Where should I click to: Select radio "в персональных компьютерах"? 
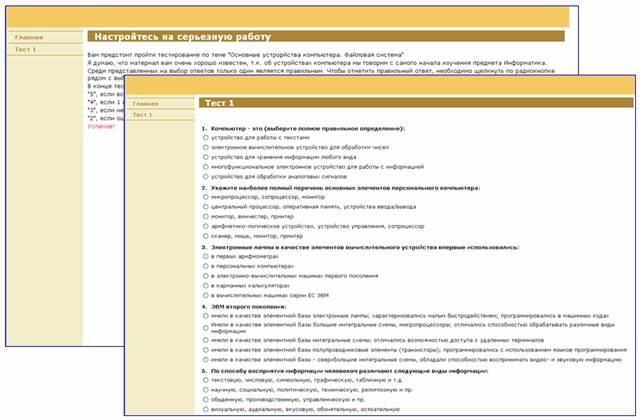[206, 266]
